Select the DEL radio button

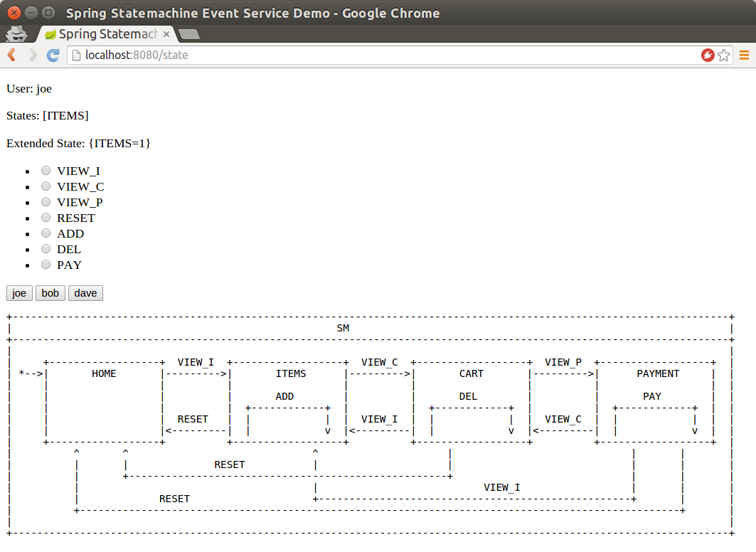pyautogui.click(x=46, y=249)
